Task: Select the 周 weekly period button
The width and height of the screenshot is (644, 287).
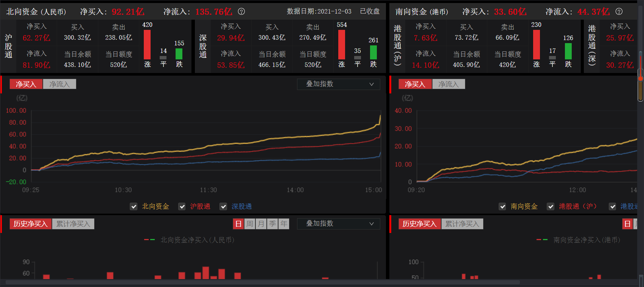Action: [250, 224]
